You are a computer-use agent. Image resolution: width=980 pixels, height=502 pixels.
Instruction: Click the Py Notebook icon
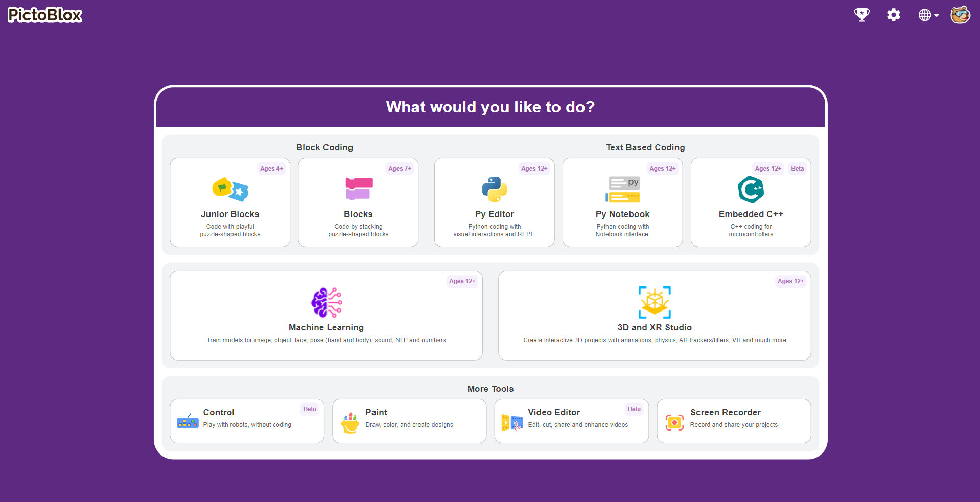coord(623,189)
